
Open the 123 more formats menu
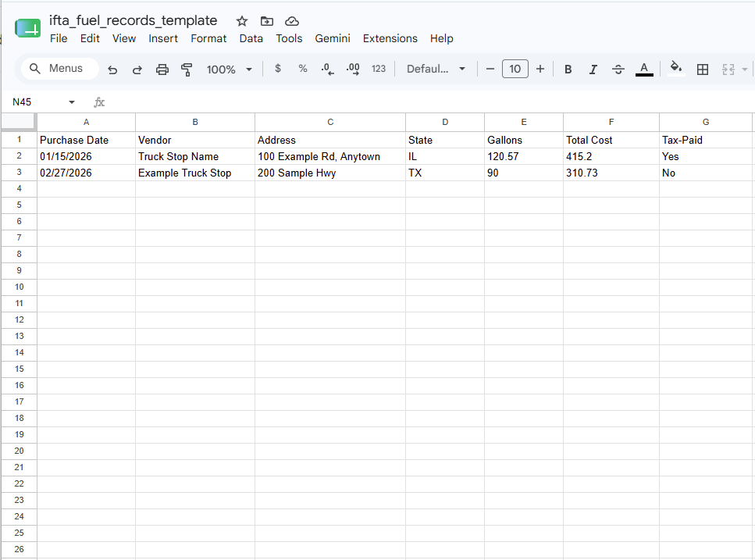coord(379,69)
